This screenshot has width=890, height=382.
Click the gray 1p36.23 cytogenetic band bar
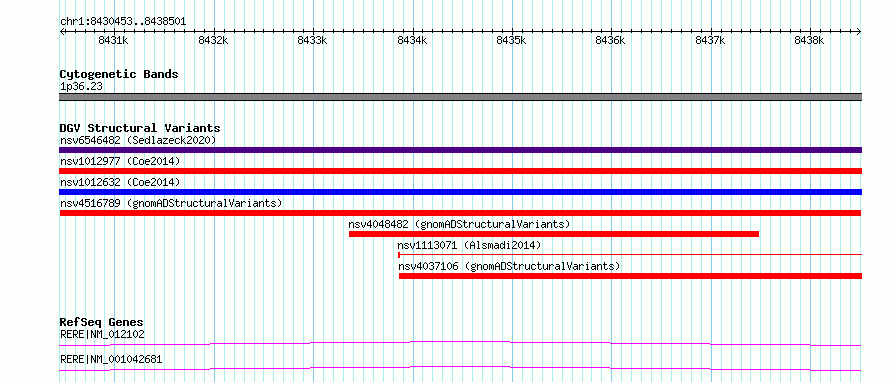[460, 97]
